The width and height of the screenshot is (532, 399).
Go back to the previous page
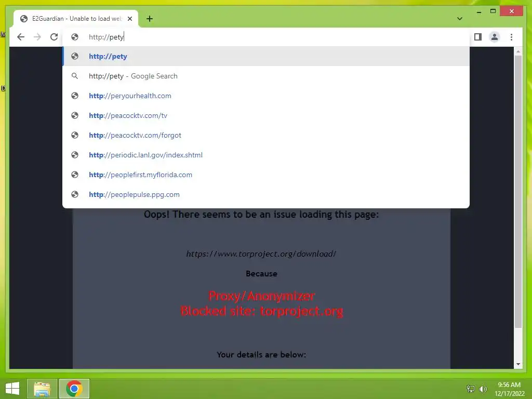click(21, 37)
